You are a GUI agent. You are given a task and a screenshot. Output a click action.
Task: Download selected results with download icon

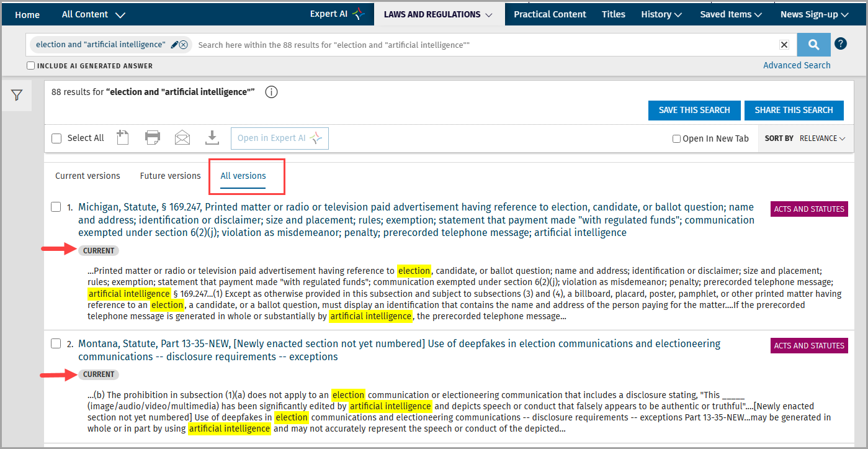point(212,138)
